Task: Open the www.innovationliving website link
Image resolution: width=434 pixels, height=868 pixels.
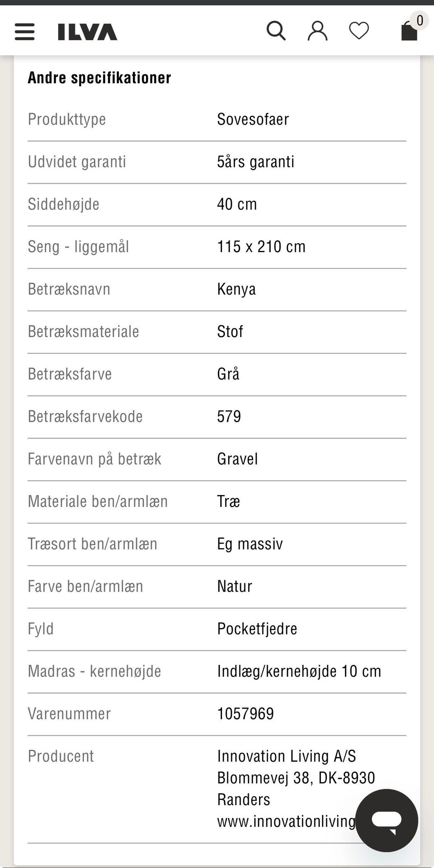Action: pos(286,821)
